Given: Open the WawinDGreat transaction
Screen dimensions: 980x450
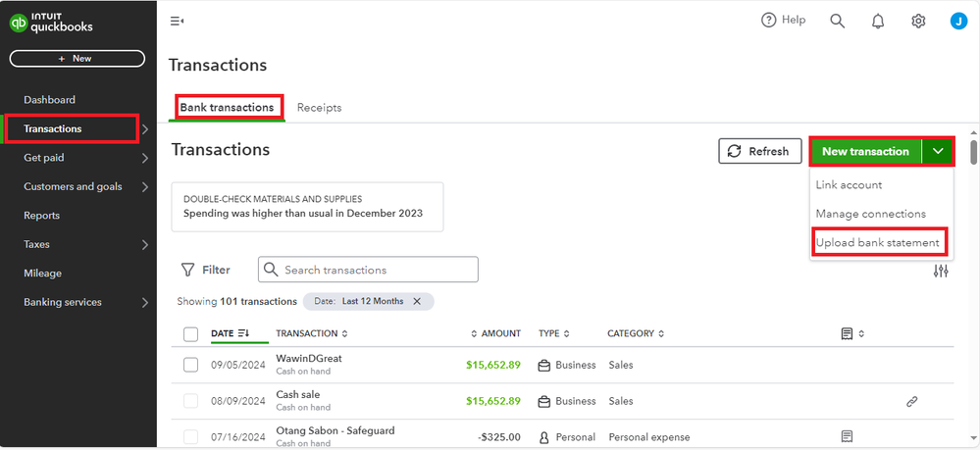Looking at the screenshot, I should 309,359.
